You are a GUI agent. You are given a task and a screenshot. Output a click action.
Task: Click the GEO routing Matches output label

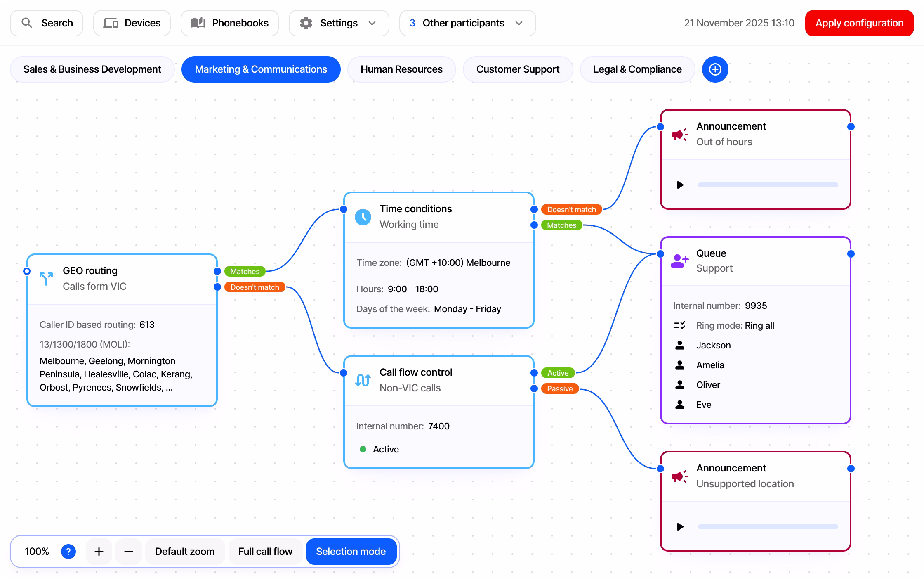pyautogui.click(x=245, y=271)
